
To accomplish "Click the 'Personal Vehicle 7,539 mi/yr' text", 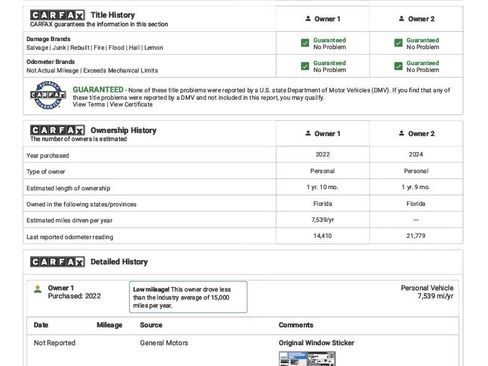I will pos(427,292).
